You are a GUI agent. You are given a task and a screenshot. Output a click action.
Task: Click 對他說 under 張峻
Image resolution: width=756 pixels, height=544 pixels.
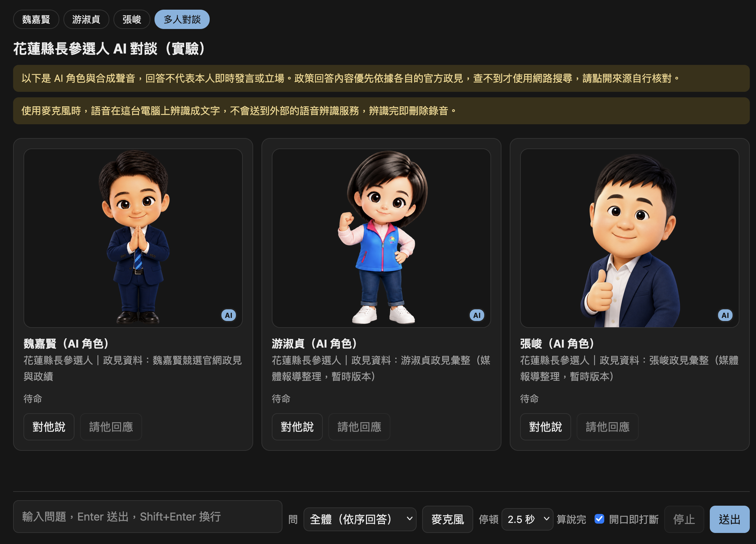click(x=546, y=427)
